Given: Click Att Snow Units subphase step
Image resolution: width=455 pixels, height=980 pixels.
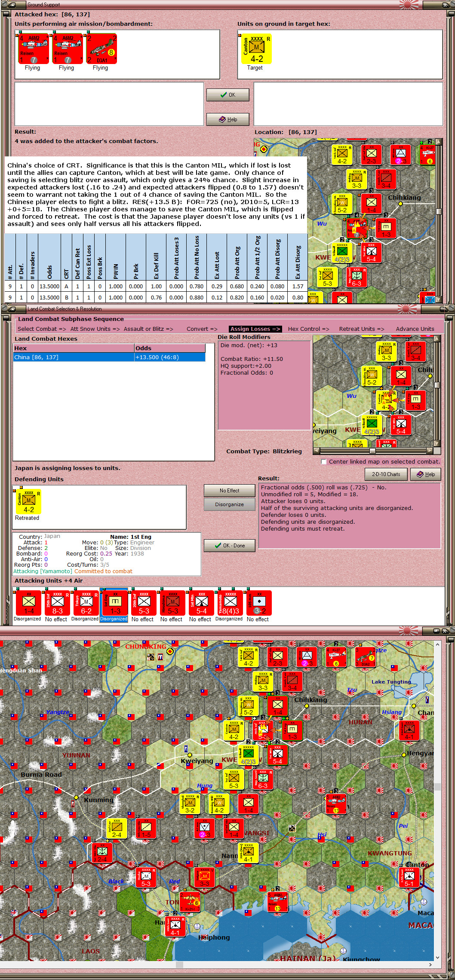Looking at the screenshot, I should [x=95, y=329].
